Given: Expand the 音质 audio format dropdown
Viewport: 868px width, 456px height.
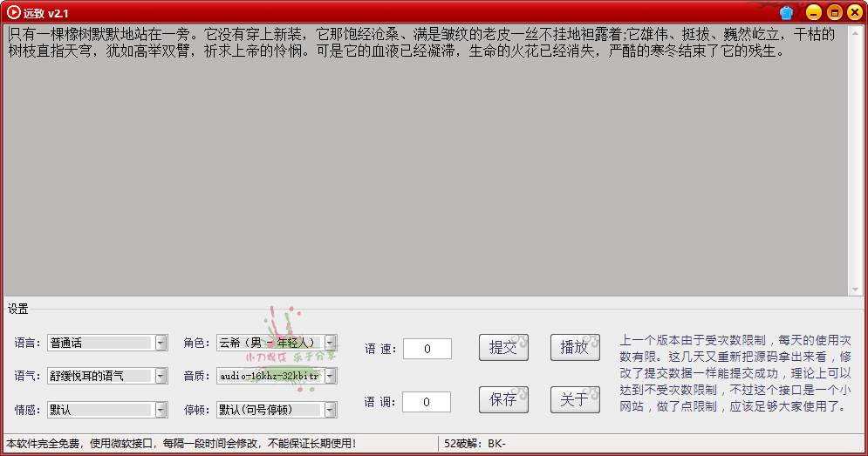Looking at the screenshot, I should tap(331, 376).
